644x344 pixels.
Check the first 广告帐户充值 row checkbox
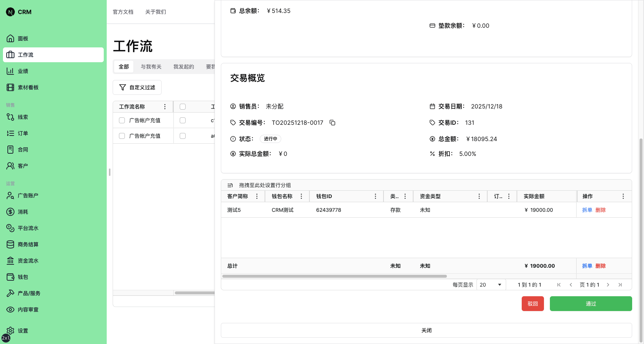click(122, 120)
